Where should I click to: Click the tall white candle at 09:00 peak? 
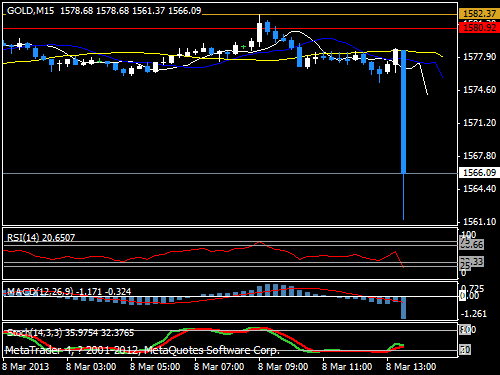tap(260, 33)
